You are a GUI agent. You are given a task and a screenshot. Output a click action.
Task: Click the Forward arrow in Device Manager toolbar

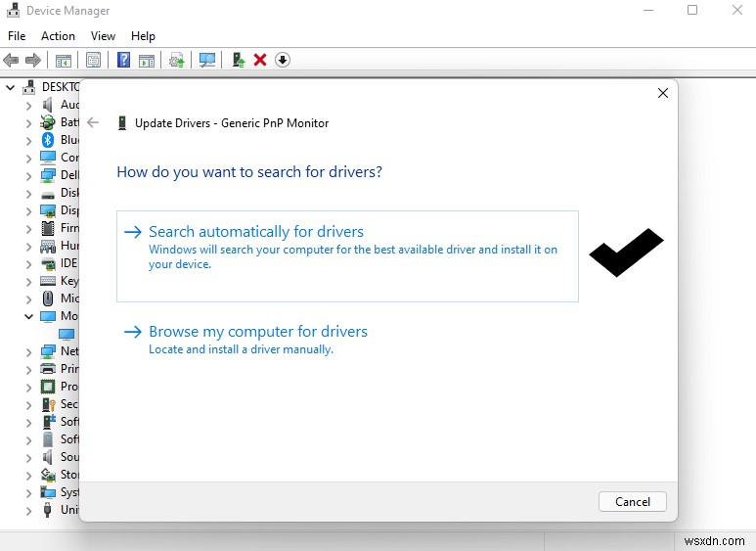33,61
